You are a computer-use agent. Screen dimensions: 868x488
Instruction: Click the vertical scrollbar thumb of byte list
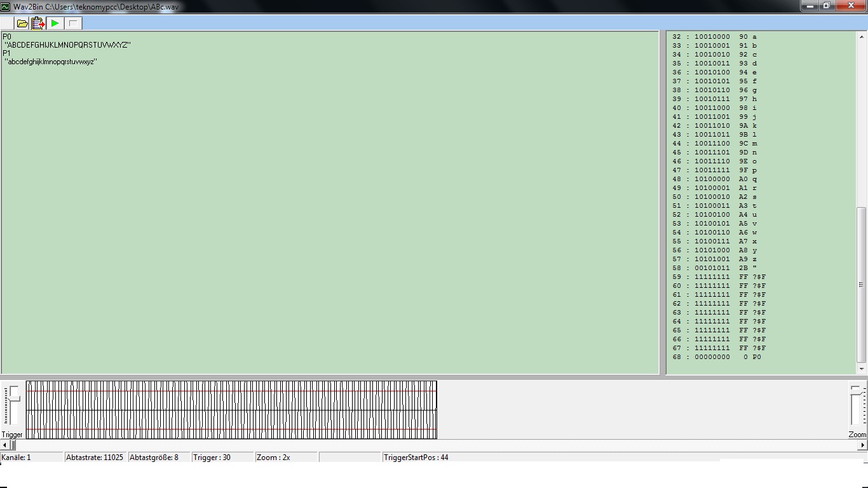click(862, 285)
